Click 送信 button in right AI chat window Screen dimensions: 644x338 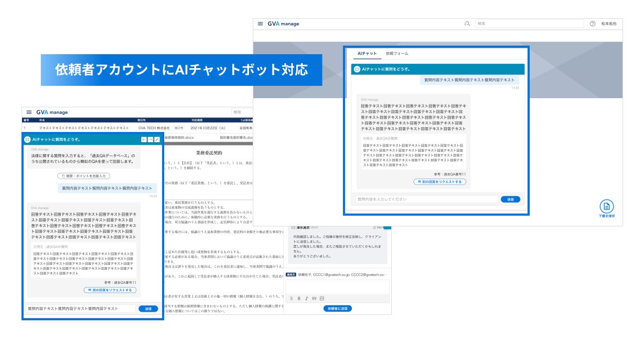(x=510, y=199)
